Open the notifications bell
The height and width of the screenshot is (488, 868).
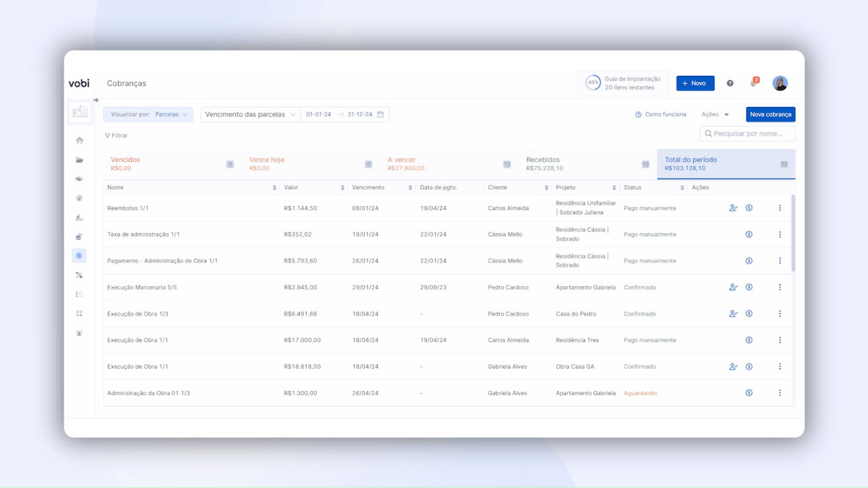click(x=753, y=83)
